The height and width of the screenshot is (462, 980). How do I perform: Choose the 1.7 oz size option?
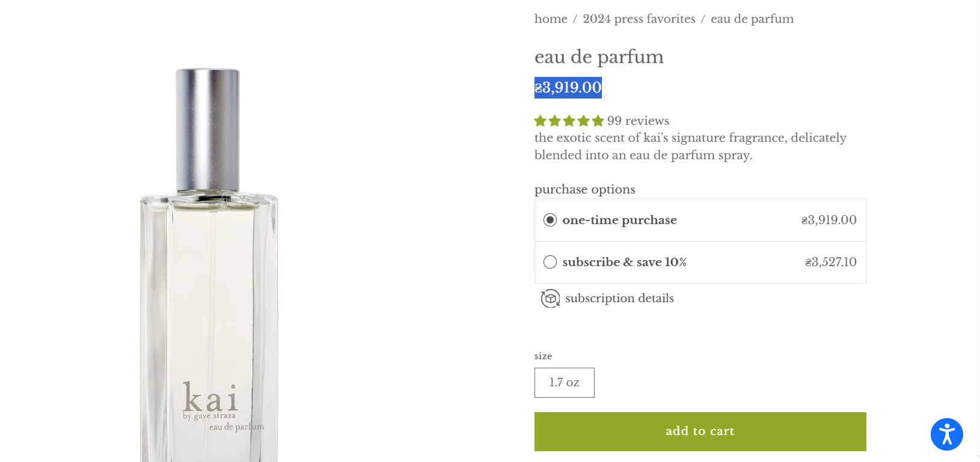(x=565, y=383)
